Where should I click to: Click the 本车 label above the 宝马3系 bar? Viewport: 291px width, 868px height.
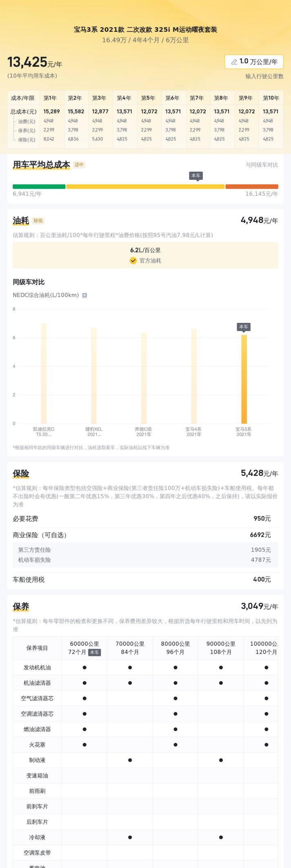pyautogui.click(x=244, y=327)
